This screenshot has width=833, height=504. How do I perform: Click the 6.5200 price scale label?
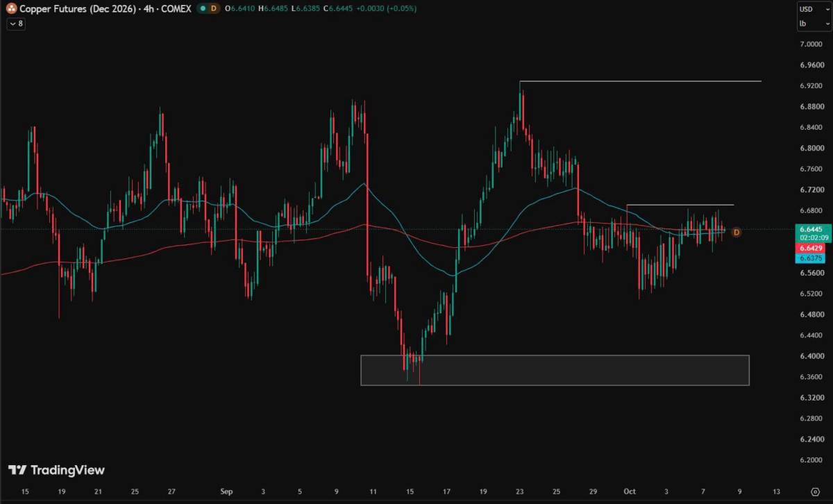coord(811,294)
